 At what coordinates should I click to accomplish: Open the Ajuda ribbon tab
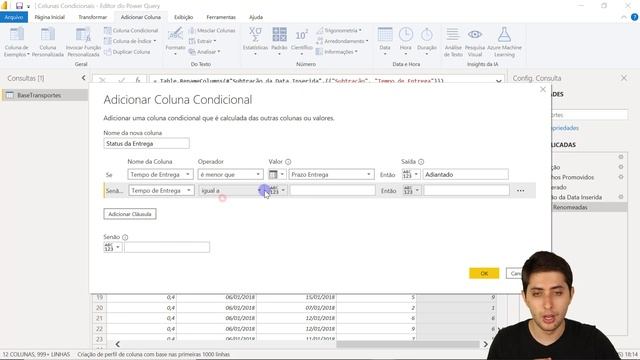coord(256,17)
